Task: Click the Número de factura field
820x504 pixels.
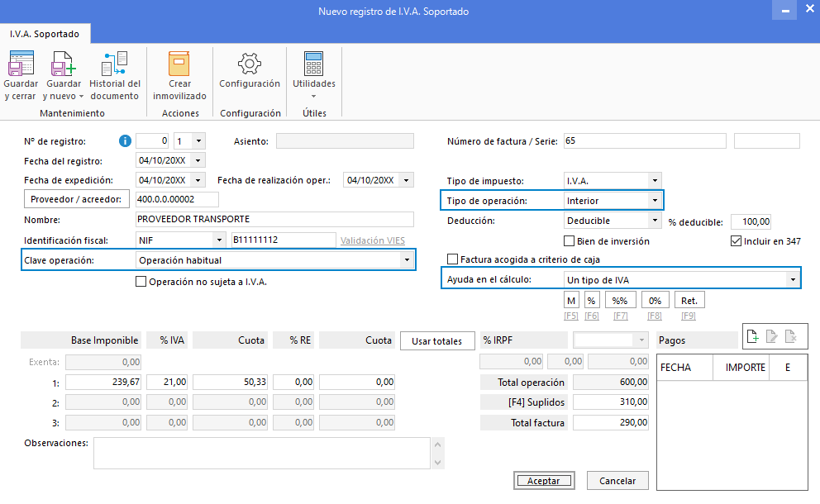Action: coord(645,141)
